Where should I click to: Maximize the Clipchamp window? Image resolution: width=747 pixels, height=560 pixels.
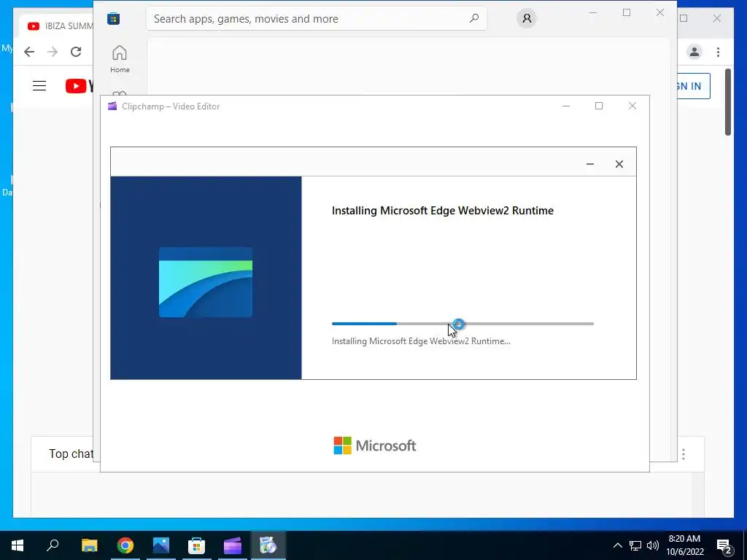[599, 106]
